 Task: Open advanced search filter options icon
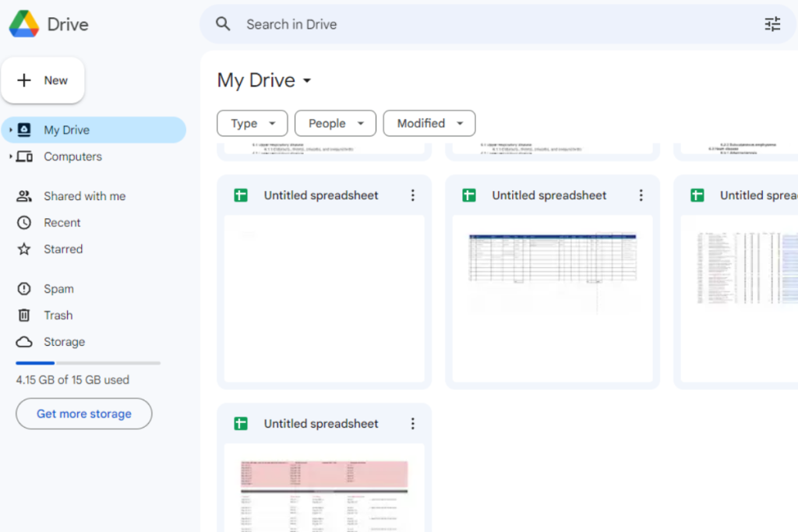click(772, 24)
